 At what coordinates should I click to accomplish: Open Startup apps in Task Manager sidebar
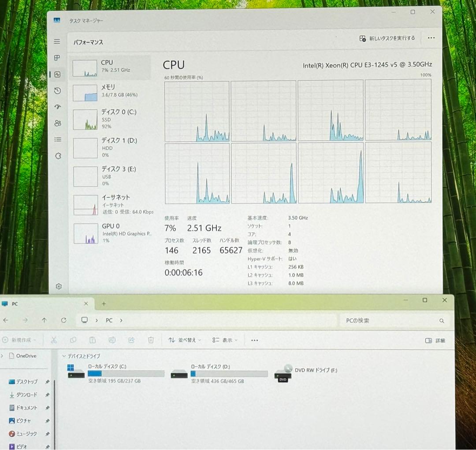click(57, 107)
